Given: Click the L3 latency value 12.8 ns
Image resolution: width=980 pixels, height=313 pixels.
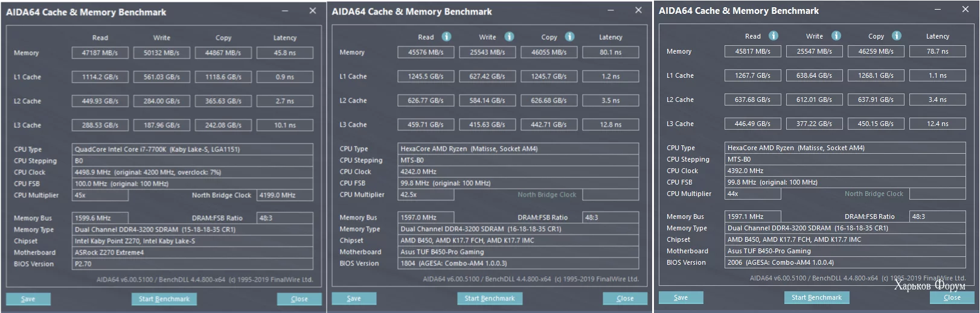Looking at the screenshot, I should pyautogui.click(x=610, y=125).
